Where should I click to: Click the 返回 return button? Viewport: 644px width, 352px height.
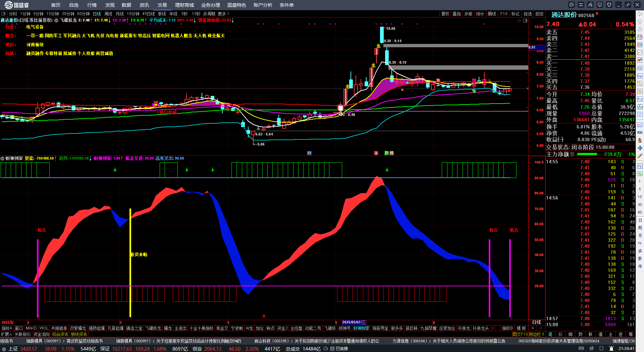539,14
